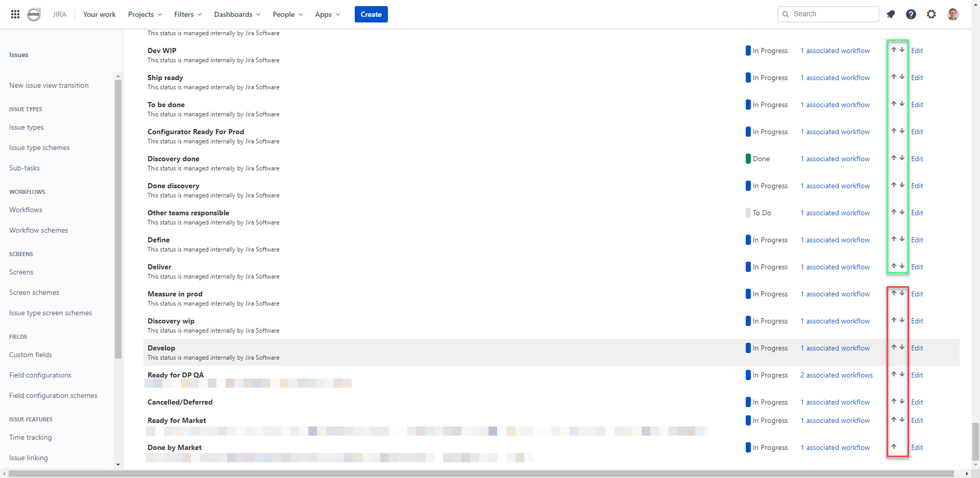
Task: Open Screen schemes in sidebar
Action: 34,292
